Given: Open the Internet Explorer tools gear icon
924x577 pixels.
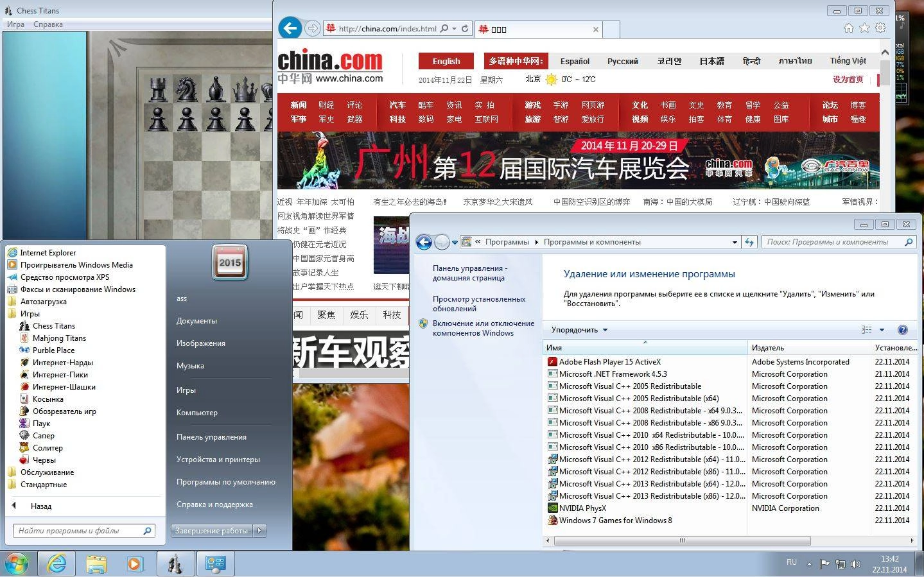Looking at the screenshot, I should (x=880, y=28).
